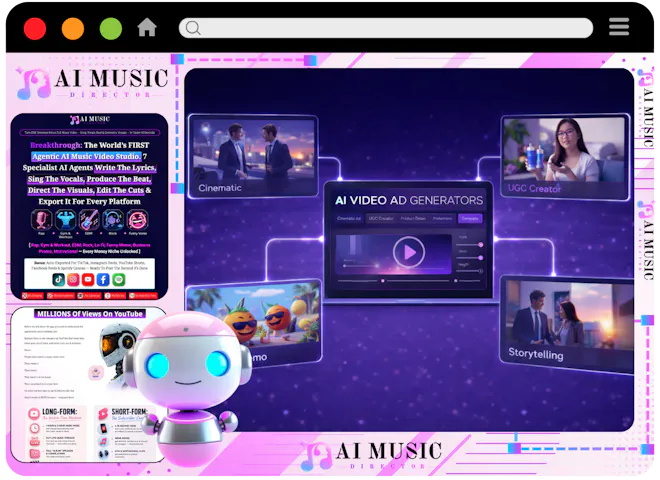Click the highlighted 'Agentic AI Music Video Studio.' text
The image size is (660, 480).
pos(86,156)
